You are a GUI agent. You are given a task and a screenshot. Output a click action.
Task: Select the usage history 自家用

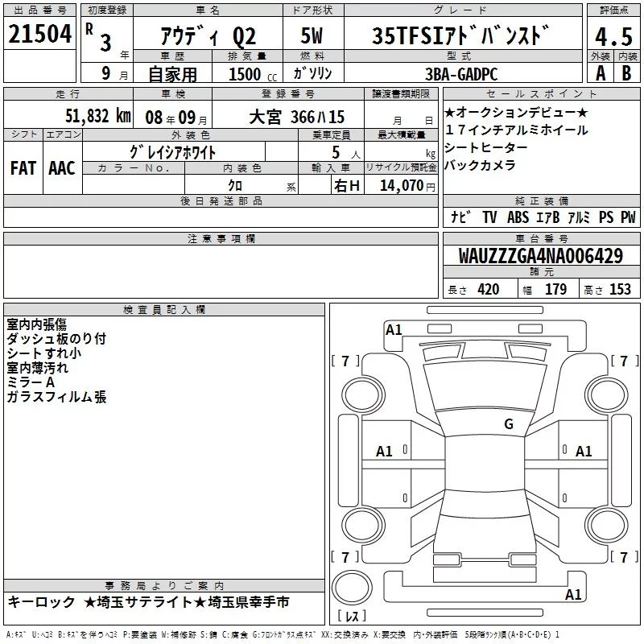point(172,74)
